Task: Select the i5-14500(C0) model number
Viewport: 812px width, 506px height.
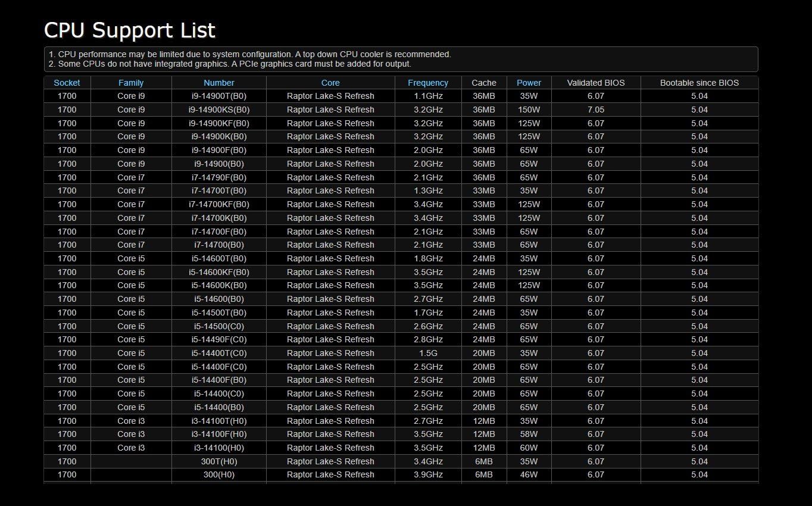Action: (x=219, y=326)
